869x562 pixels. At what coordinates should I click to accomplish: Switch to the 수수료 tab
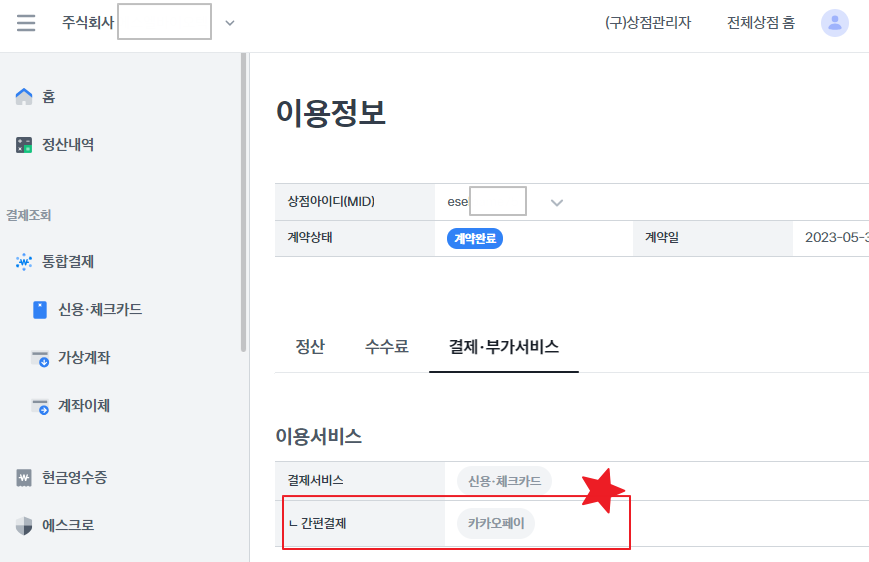[x=387, y=347]
